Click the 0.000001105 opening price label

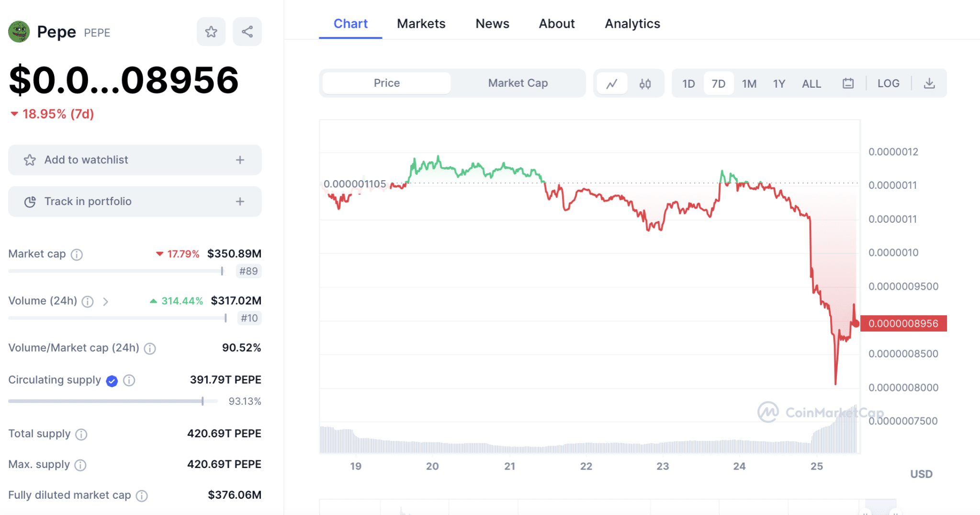pyautogui.click(x=355, y=184)
